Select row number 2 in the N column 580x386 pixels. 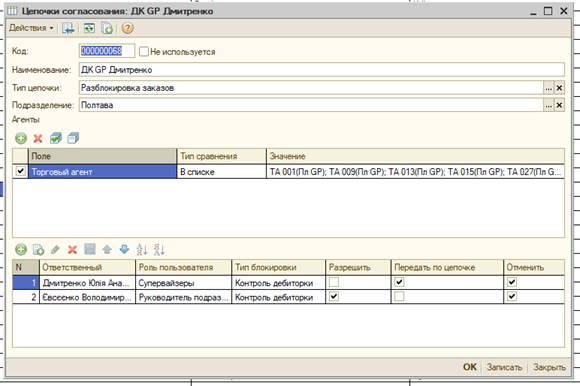click(26, 297)
